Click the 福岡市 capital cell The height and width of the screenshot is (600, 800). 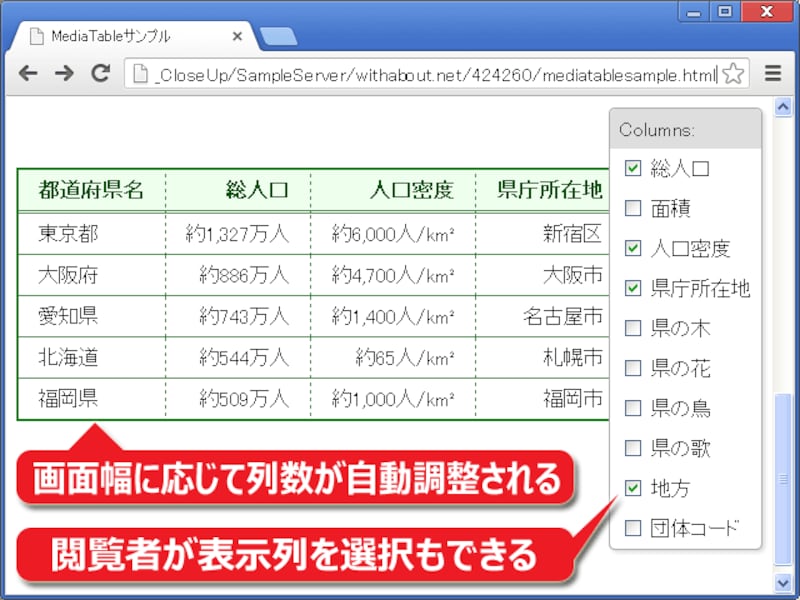(x=542, y=398)
